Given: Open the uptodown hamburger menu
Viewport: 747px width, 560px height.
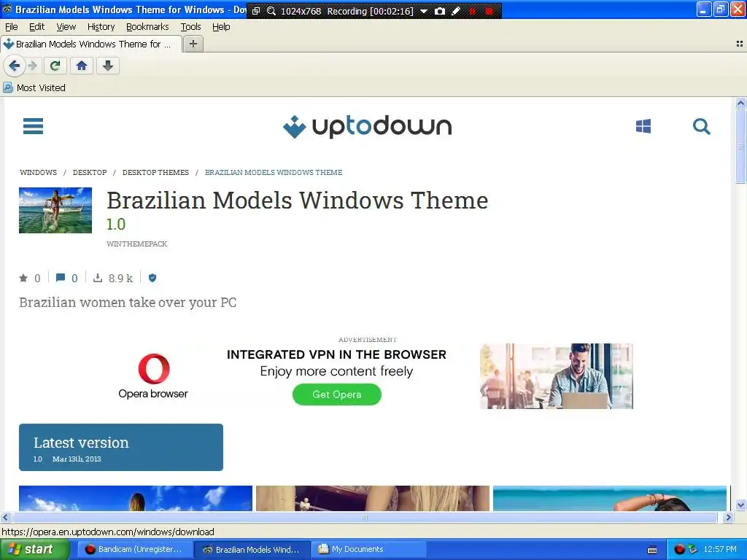Looking at the screenshot, I should 33,126.
